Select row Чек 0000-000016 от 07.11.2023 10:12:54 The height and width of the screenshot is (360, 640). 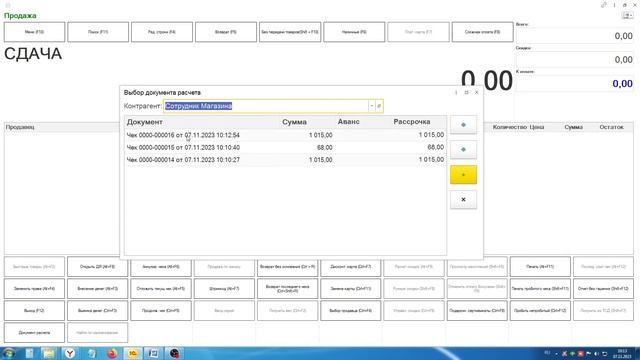[x=285, y=135]
